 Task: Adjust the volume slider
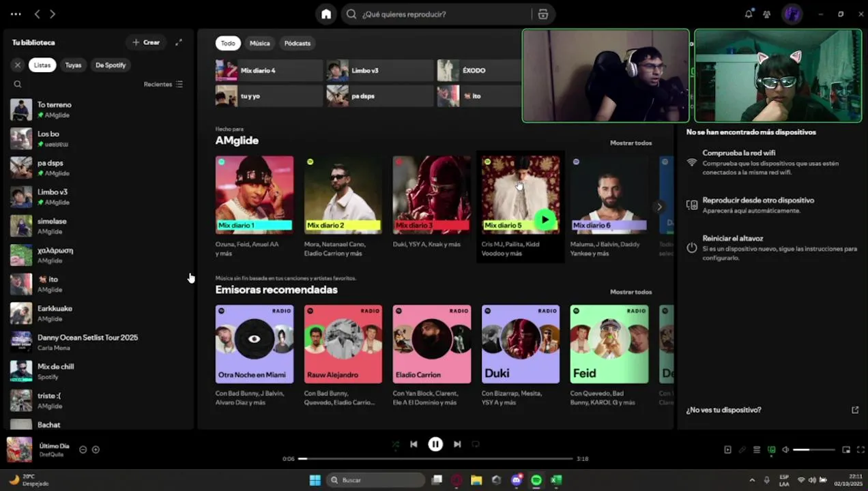(813, 449)
